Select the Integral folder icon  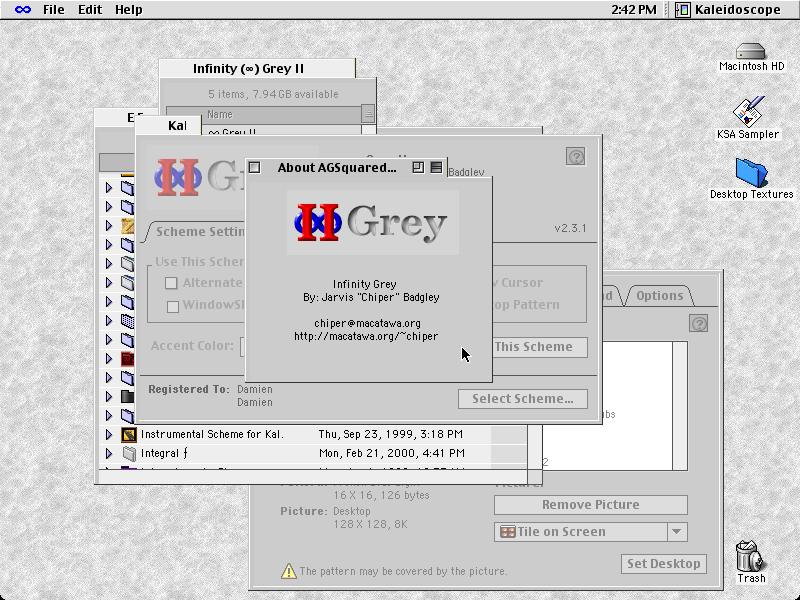tap(129, 453)
